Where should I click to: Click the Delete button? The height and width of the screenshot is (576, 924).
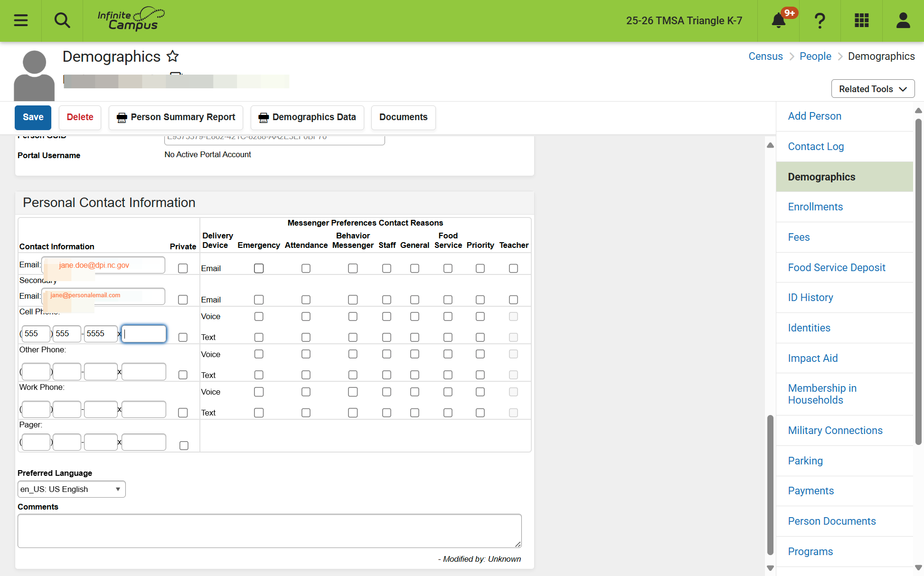80,117
